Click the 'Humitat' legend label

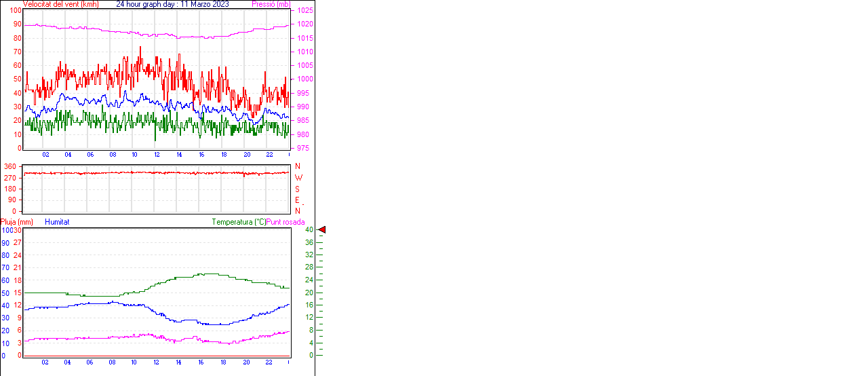point(57,222)
